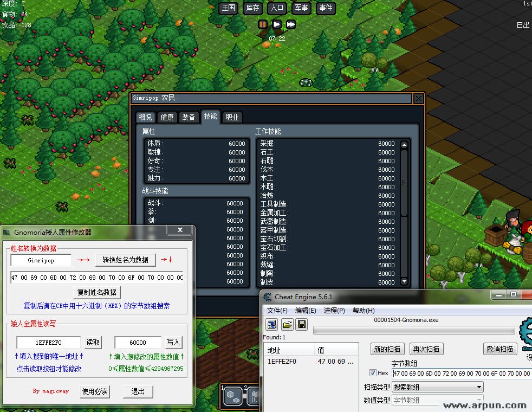Open Cheat Engine 帮助(H) menu
Image resolution: width=532 pixels, height=412 pixels.
tap(364, 310)
